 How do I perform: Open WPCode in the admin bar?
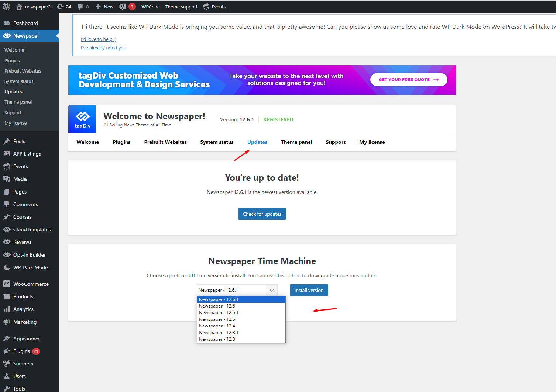pyautogui.click(x=151, y=7)
